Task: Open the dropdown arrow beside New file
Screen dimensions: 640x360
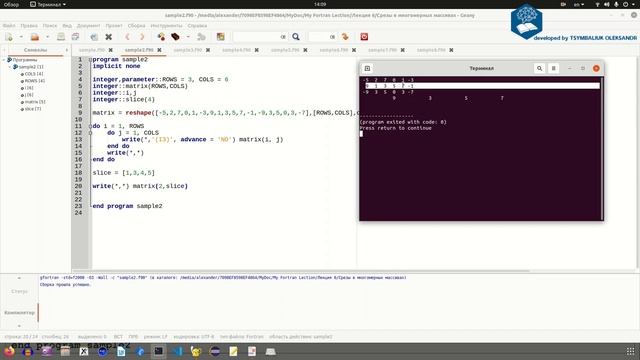Action: tap(21, 37)
